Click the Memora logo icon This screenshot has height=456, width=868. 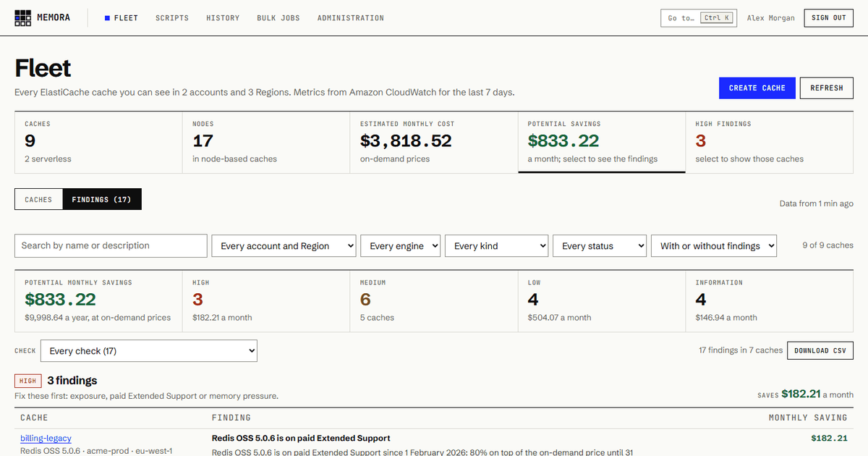[22, 18]
